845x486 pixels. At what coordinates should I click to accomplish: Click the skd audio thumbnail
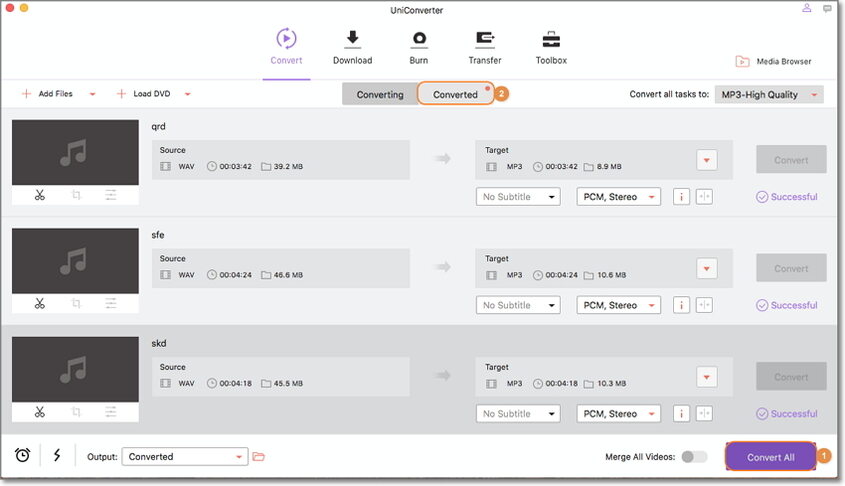[x=75, y=369]
